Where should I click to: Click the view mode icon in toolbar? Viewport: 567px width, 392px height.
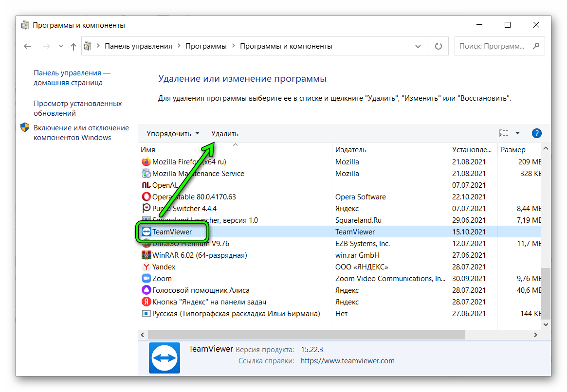tap(504, 133)
